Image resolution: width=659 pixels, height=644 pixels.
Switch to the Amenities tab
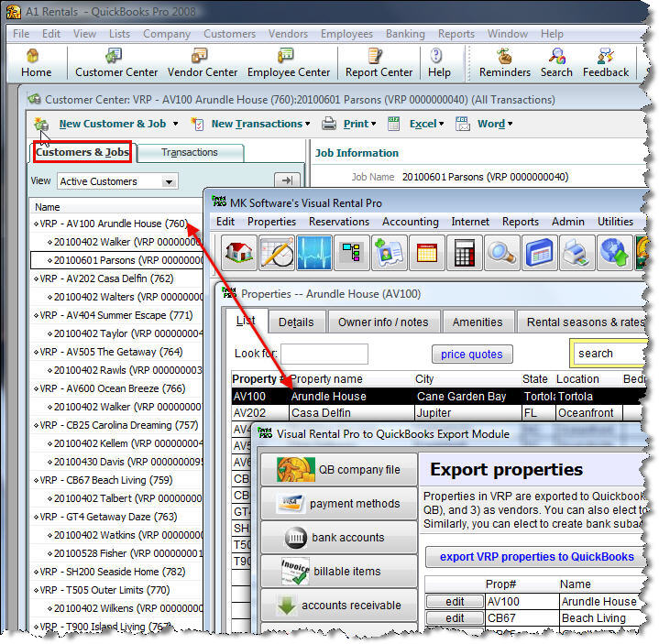point(478,322)
